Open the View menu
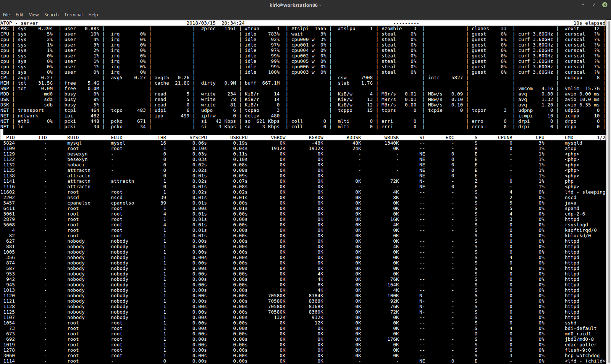 point(34,14)
